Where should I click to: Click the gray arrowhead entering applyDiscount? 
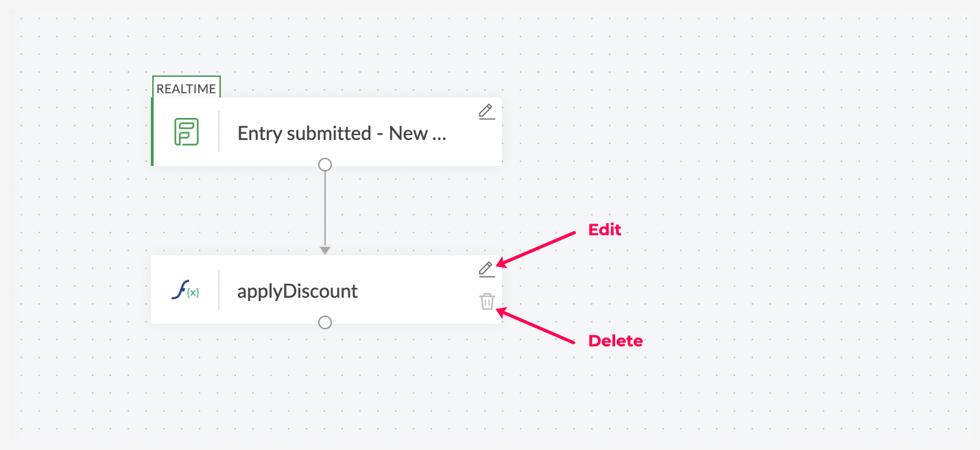click(325, 250)
